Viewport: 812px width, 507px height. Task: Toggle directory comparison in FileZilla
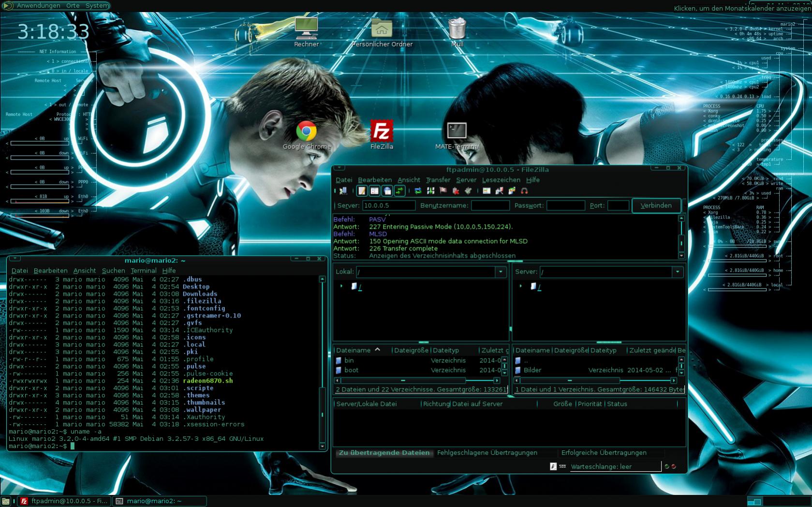(499, 191)
